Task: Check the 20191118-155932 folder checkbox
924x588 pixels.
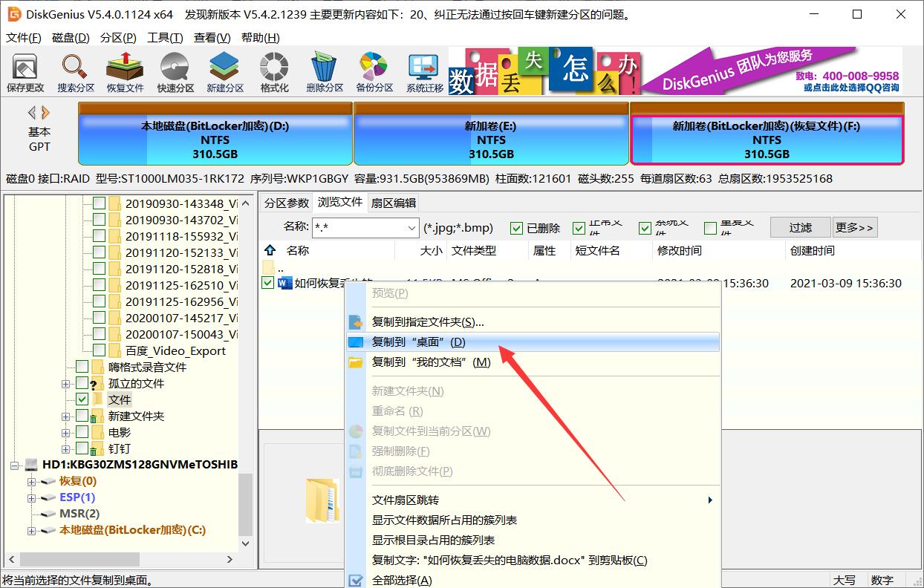Action: (99, 236)
